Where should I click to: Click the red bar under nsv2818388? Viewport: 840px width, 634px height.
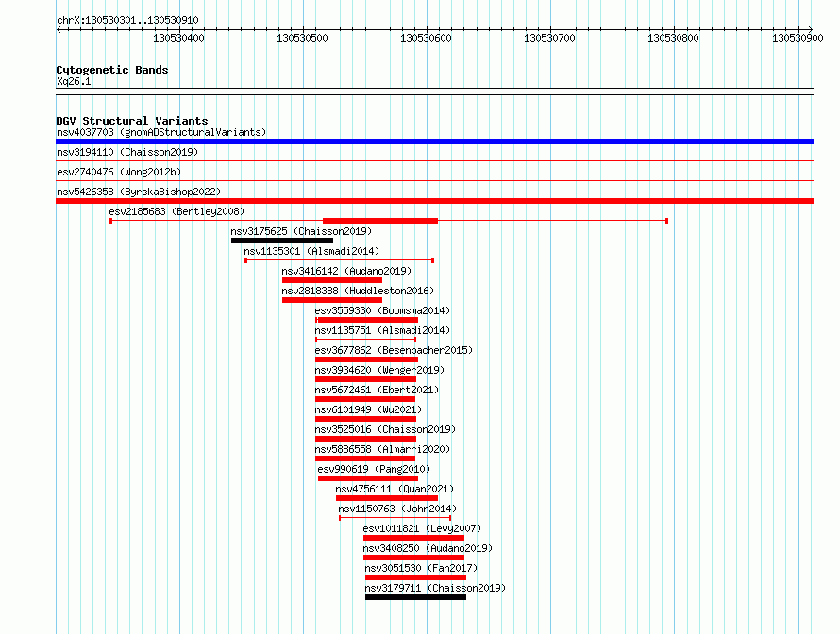tap(332, 300)
